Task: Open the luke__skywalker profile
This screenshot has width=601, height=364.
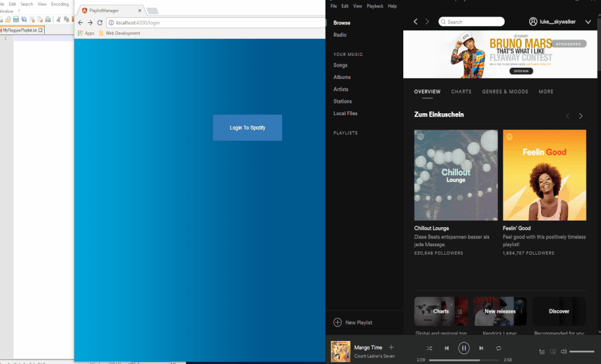Action: click(558, 22)
